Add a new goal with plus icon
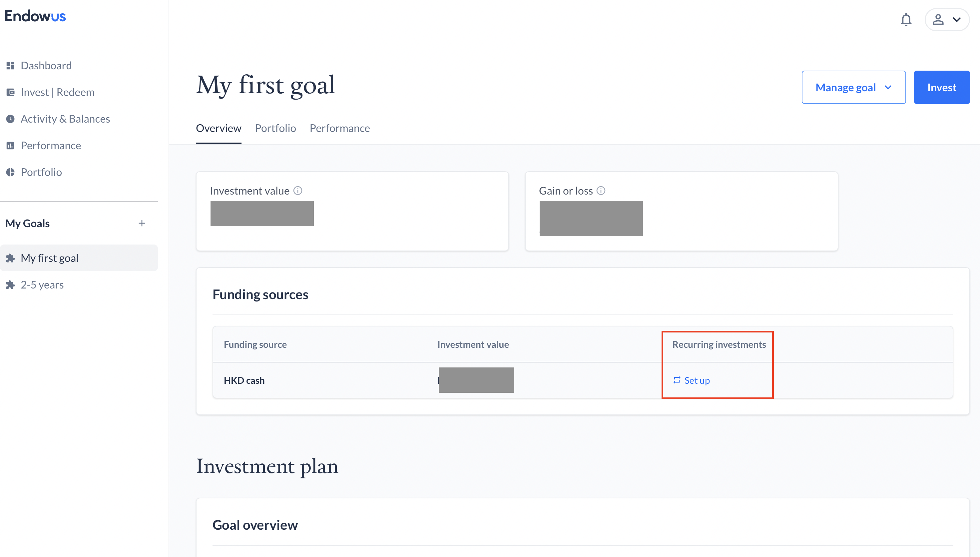Screen dimensions: 980x557 (x=142, y=223)
